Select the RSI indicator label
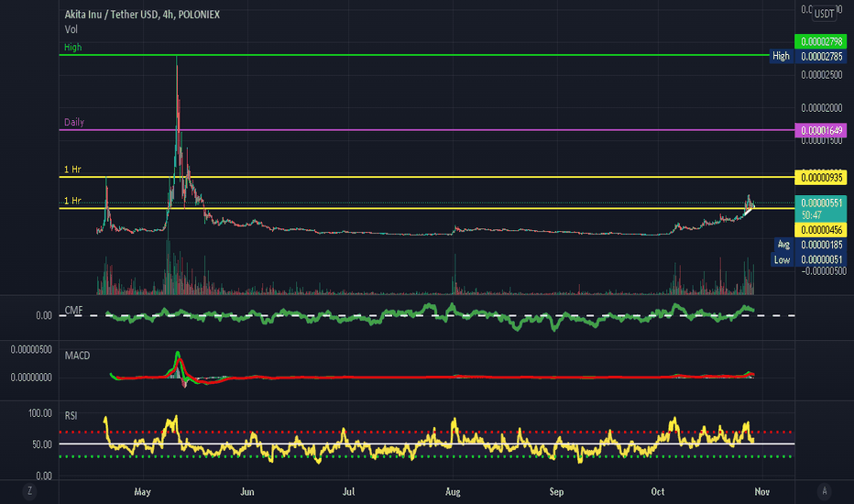Image resolution: width=854 pixels, height=504 pixels. [71, 416]
